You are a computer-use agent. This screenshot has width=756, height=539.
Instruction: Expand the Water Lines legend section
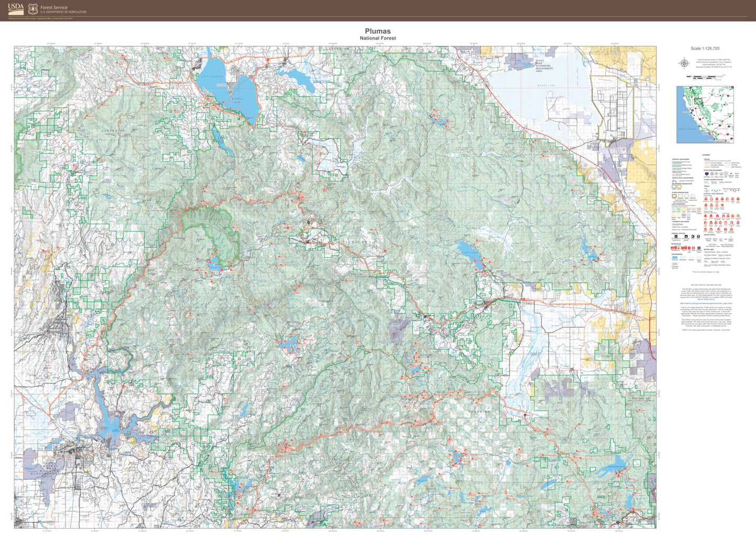(710, 249)
